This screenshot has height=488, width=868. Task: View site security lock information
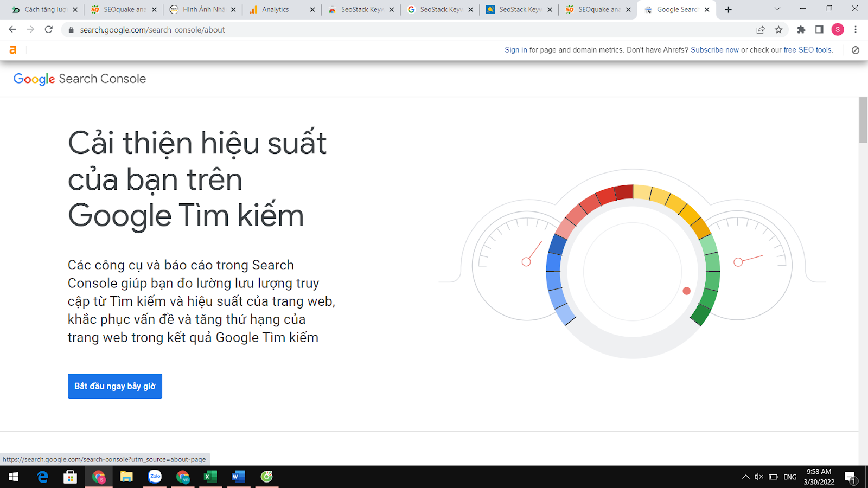tap(71, 30)
